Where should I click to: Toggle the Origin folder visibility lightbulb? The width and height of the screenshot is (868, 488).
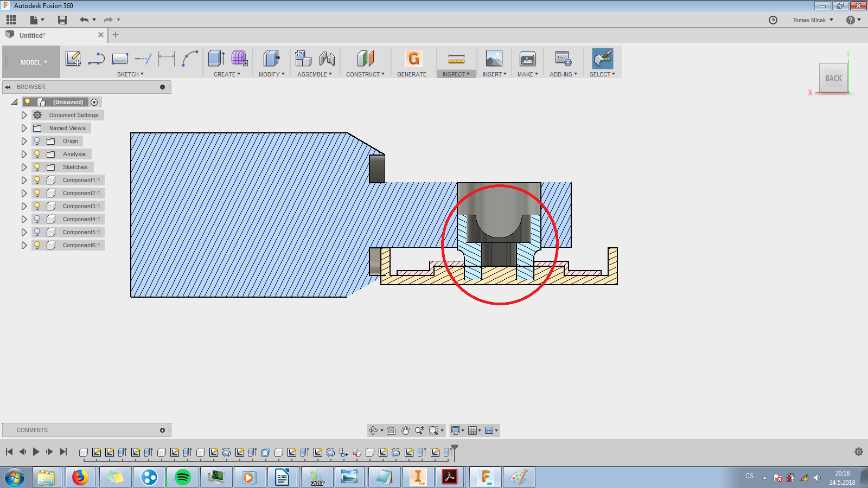37,141
